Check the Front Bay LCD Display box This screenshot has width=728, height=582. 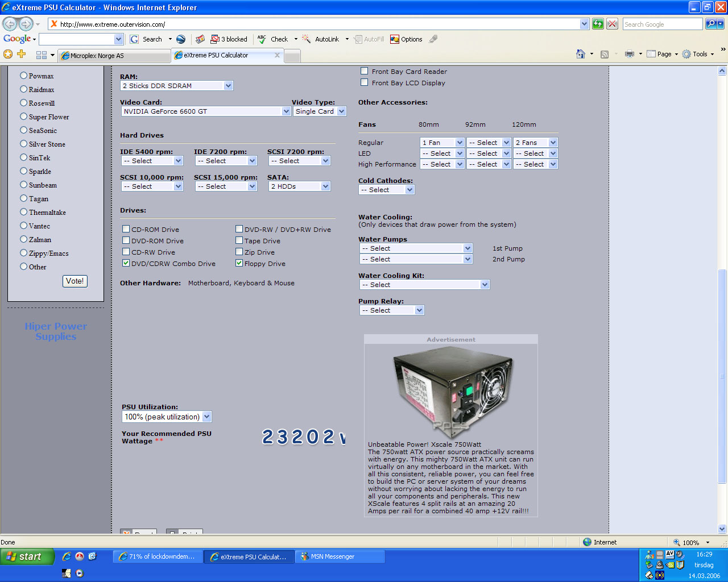pos(365,82)
